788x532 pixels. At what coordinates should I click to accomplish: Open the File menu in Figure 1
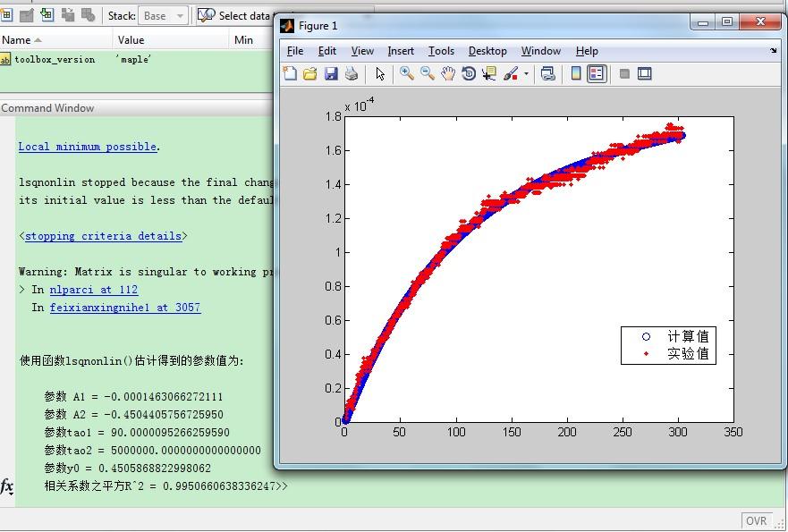pyautogui.click(x=295, y=51)
